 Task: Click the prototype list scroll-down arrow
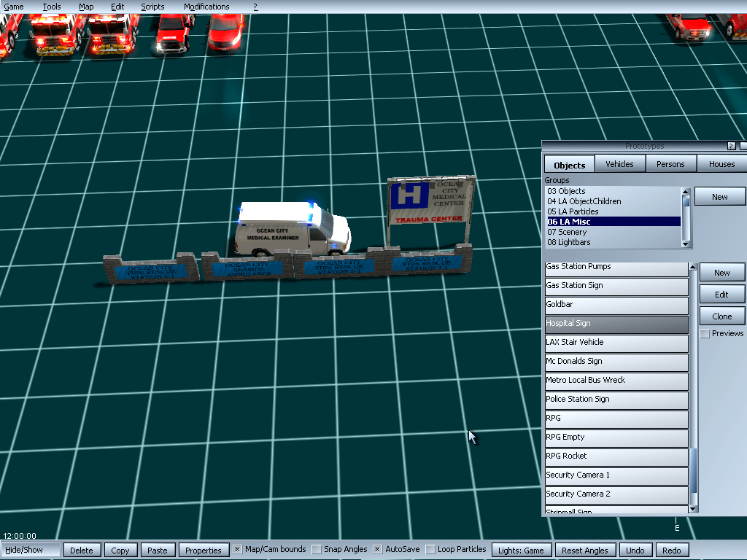[694, 508]
